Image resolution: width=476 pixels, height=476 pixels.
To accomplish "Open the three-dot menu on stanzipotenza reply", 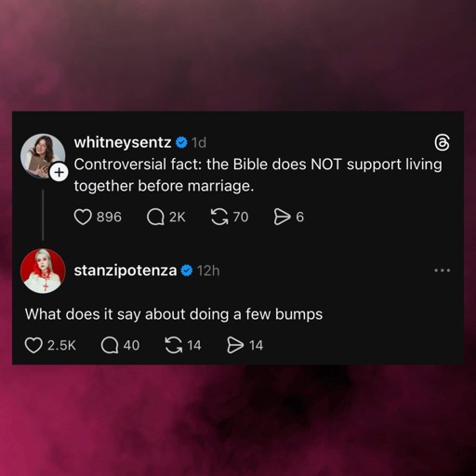I will tap(443, 271).
